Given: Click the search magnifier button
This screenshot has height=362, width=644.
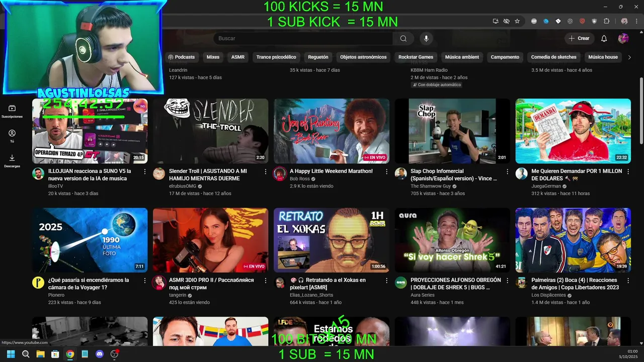Looking at the screenshot, I should click(403, 39).
